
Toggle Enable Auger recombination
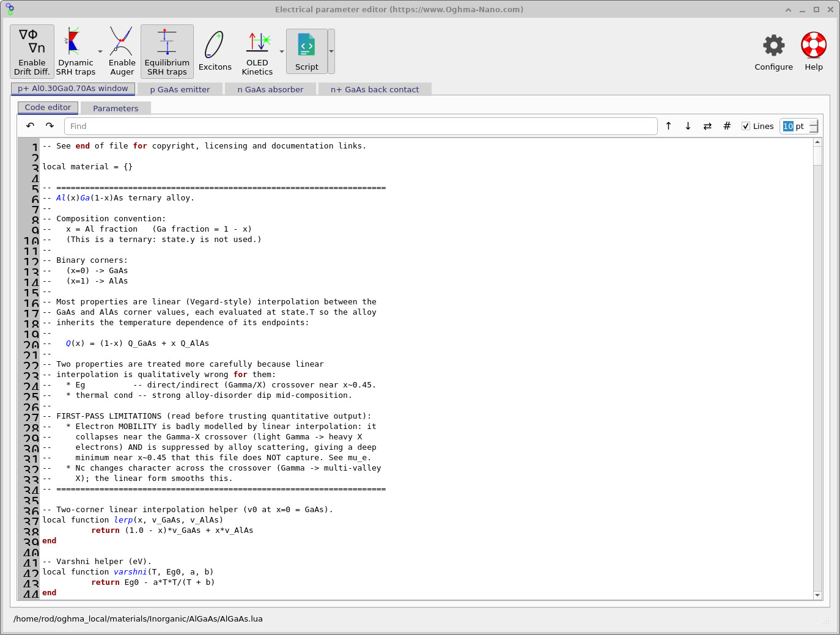click(x=122, y=51)
